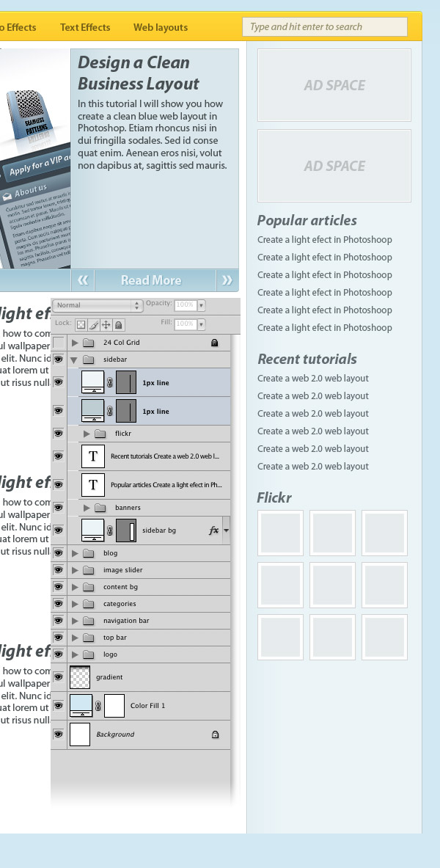Open the Normal blend mode dropdown
440x868 pixels.
[x=98, y=305]
